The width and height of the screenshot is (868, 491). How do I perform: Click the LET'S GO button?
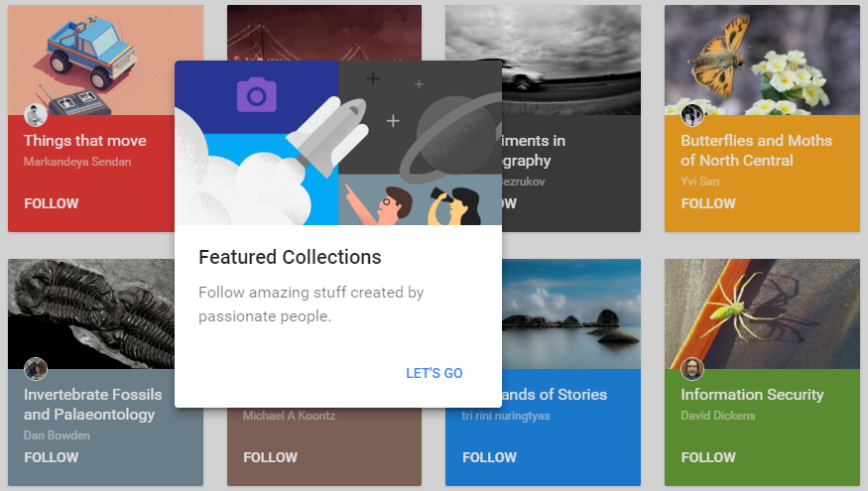click(434, 373)
